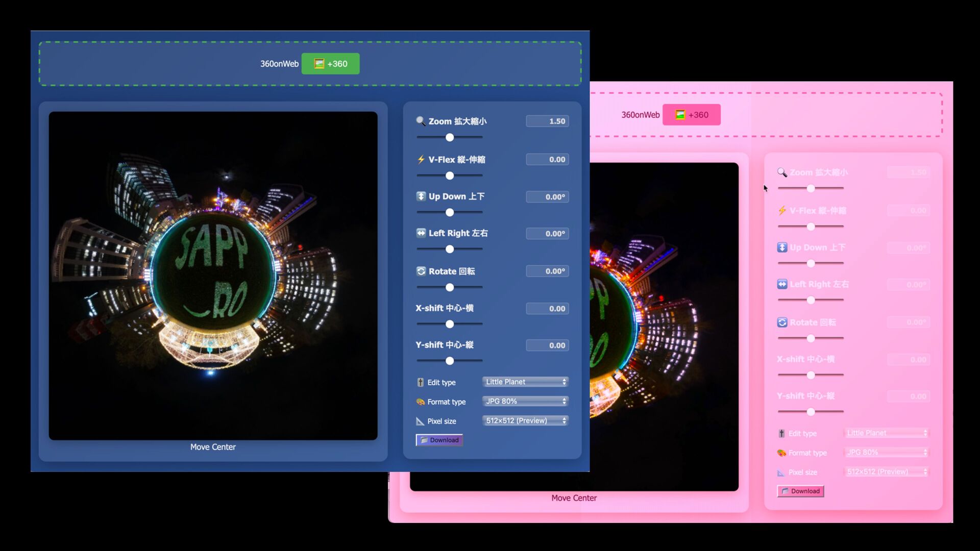Click the Up Down arrows icon in blue window
This screenshot has width=980, height=551.
coord(421,196)
